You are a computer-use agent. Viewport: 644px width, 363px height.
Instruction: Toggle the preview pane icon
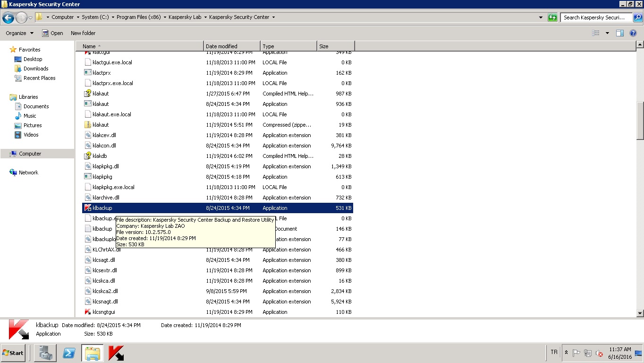[620, 33]
